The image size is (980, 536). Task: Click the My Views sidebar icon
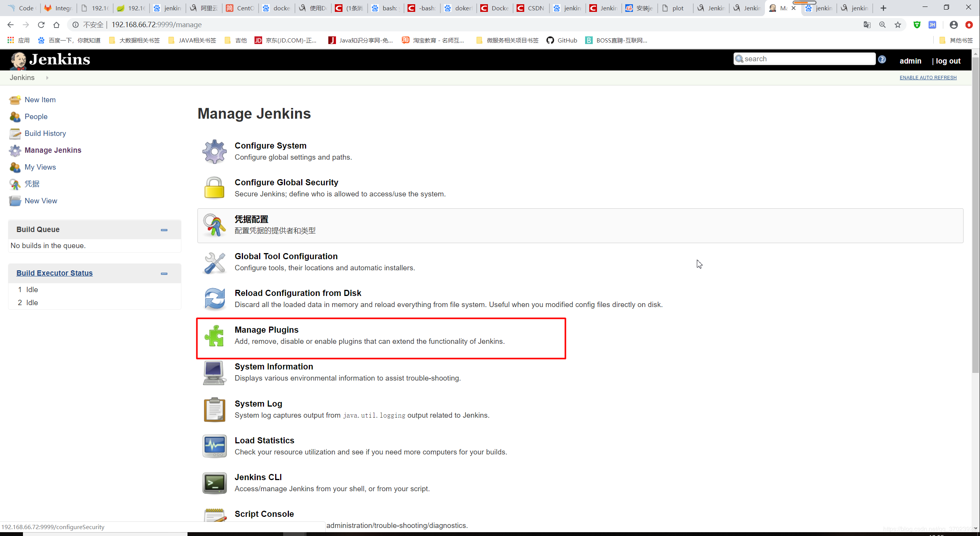point(15,167)
